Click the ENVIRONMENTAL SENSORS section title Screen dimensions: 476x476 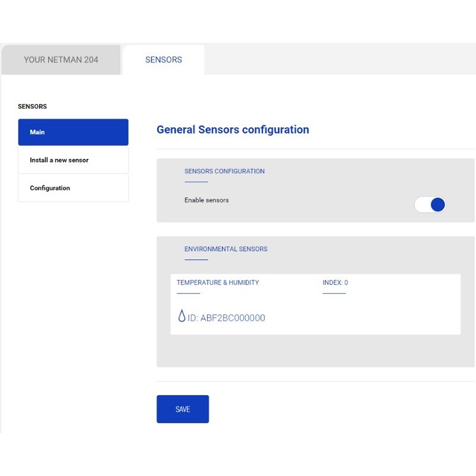click(226, 249)
